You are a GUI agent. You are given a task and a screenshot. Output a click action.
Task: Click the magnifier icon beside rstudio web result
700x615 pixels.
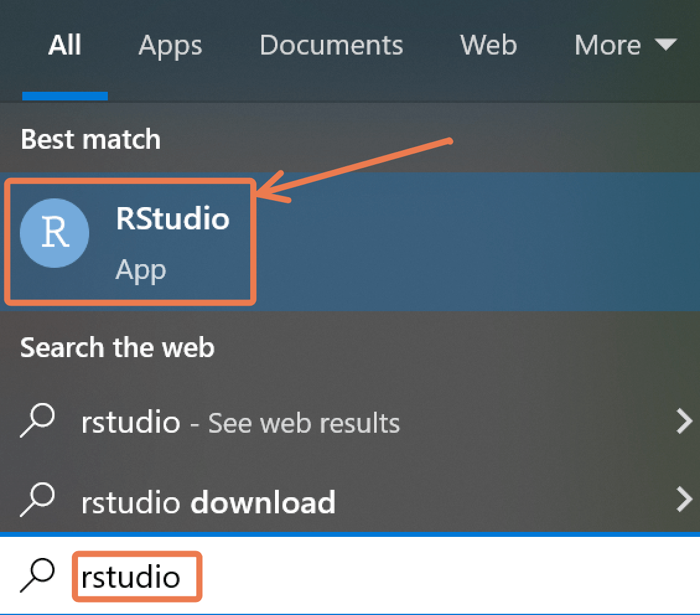[39, 422]
